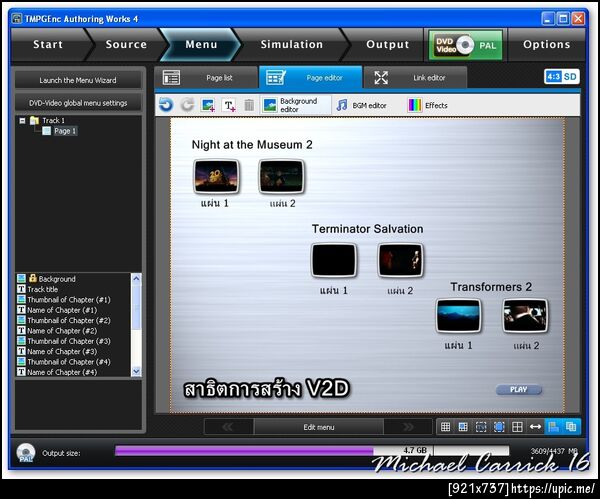This screenshot has width=600, height=499.
Task: Click the trash delete icon
Action: pos(249,105)
